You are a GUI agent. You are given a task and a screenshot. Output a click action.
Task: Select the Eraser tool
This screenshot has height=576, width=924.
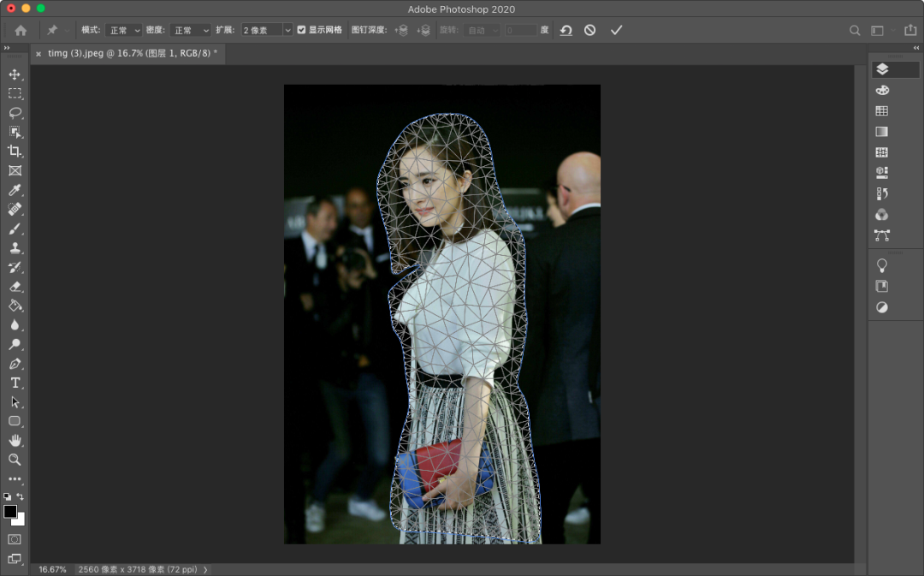(15, 287)
